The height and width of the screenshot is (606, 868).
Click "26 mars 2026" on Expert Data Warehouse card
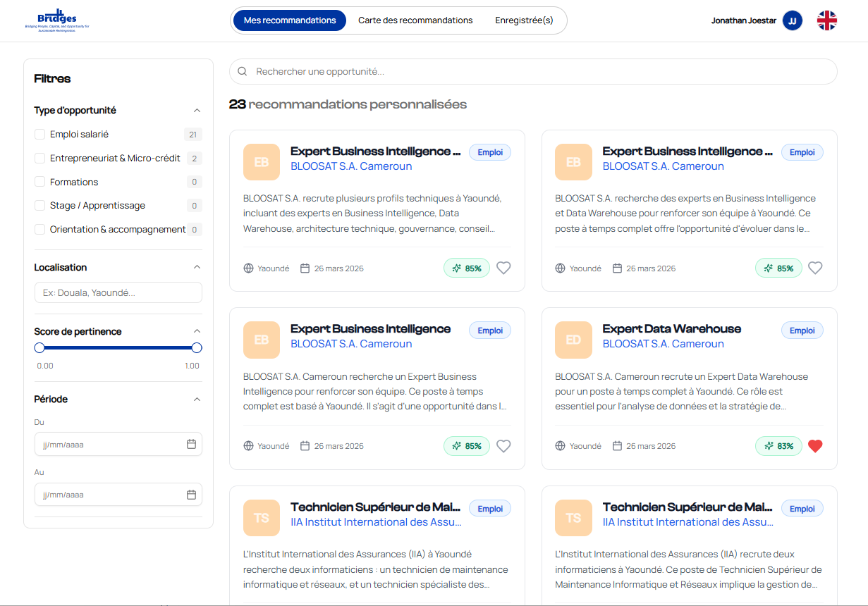tap(651, 446)
